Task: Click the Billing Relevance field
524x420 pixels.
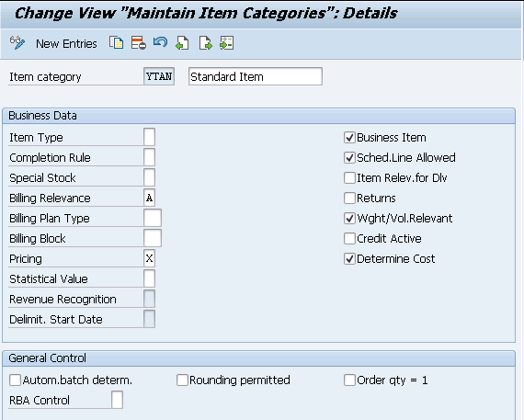Action: click(149, 198)
